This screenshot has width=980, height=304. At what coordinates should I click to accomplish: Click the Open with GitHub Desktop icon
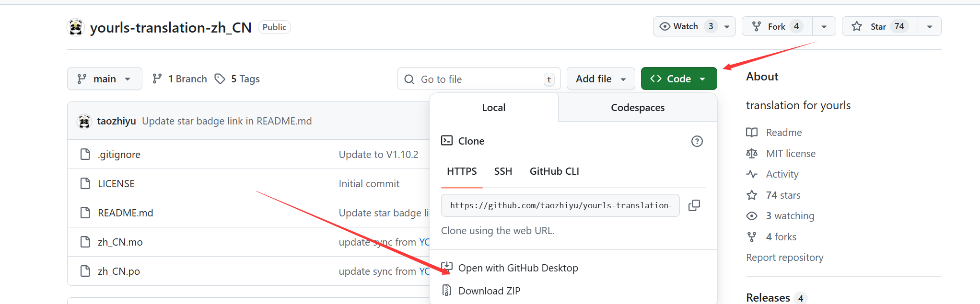pyautogui.click(x=447, y=267)
